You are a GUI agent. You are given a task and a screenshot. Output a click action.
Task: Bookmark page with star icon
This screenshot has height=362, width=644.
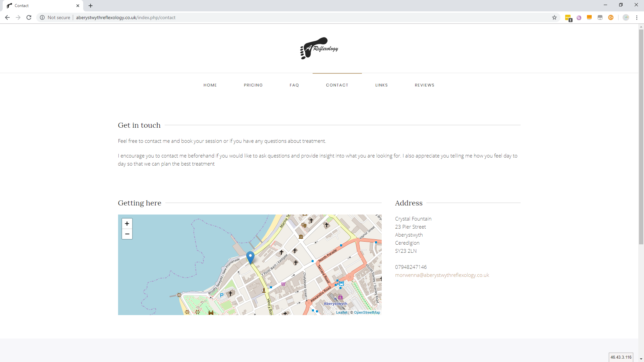click(x=554, y=17)
